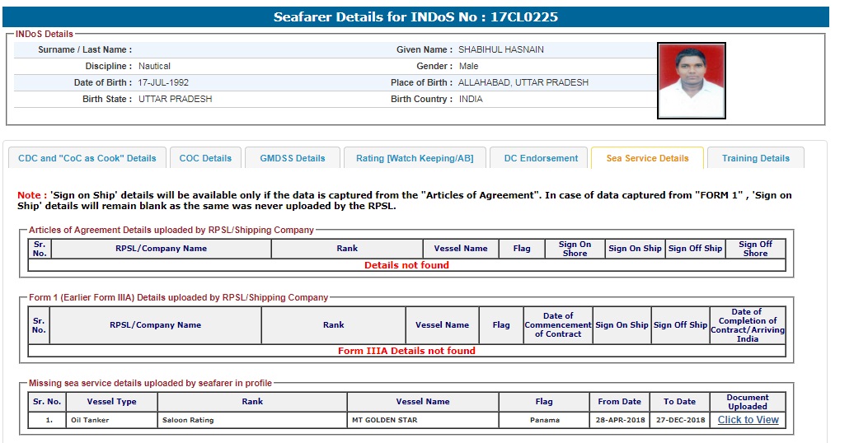Image resolution: width=868 pixels, height=443 pixels.
Task: Click the "Click to View" document link
Action: point(748,420)
